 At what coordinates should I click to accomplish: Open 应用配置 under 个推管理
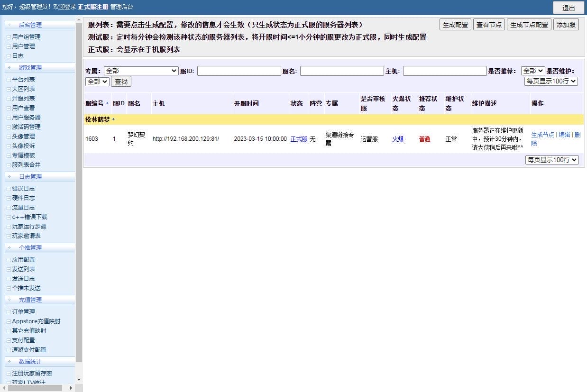point(22,259)
